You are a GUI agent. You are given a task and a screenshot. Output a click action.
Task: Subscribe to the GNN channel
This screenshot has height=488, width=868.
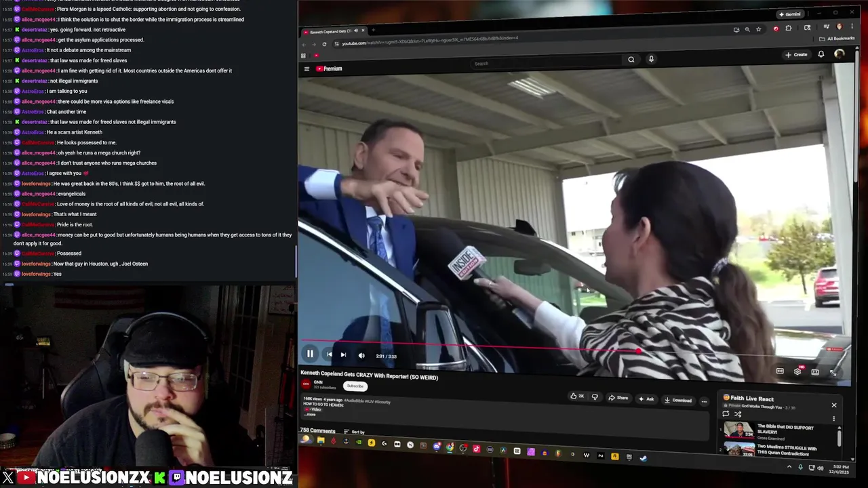(355, 386)
